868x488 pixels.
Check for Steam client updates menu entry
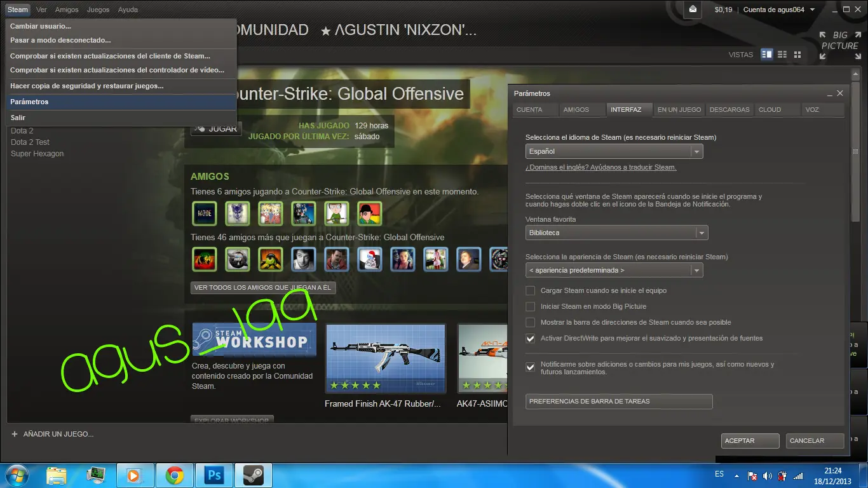tap(121, 56)
